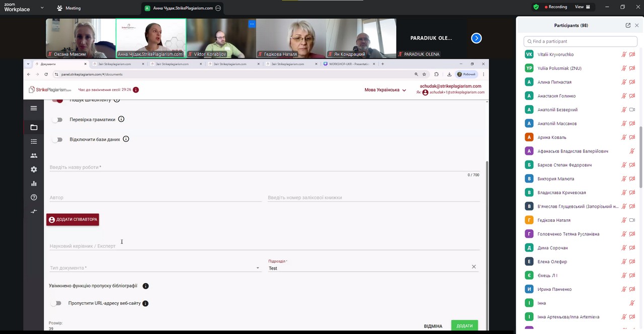
Task: Open the Тип документа dropdown
Action: (x=154, y=268)
